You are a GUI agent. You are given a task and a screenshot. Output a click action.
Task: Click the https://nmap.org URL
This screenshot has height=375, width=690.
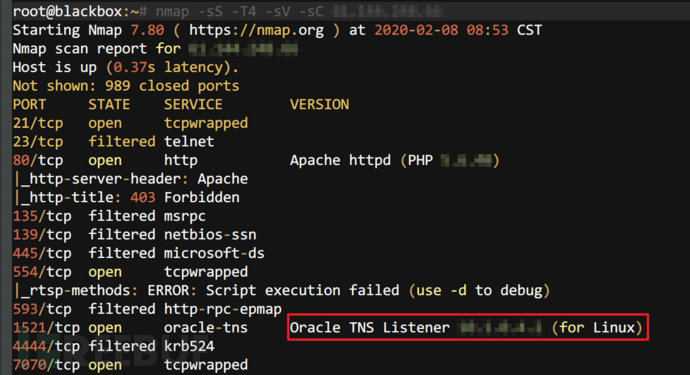pos(257,30)
